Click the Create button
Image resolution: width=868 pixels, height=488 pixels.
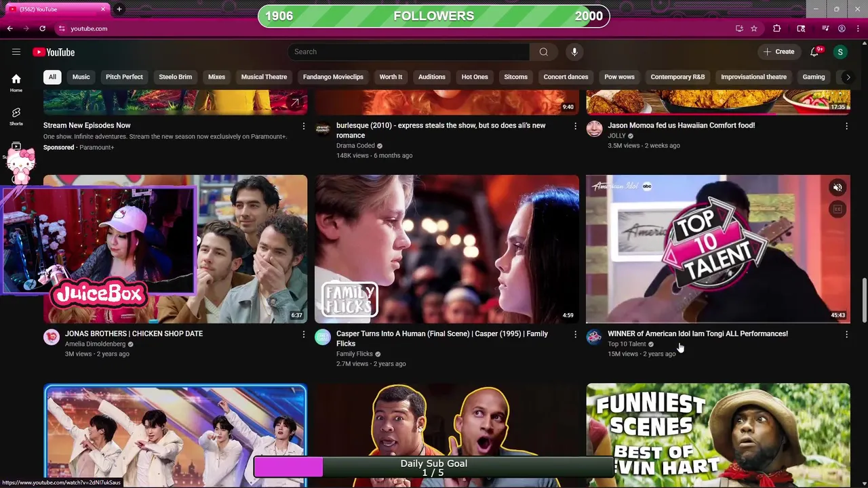point(778,52)
